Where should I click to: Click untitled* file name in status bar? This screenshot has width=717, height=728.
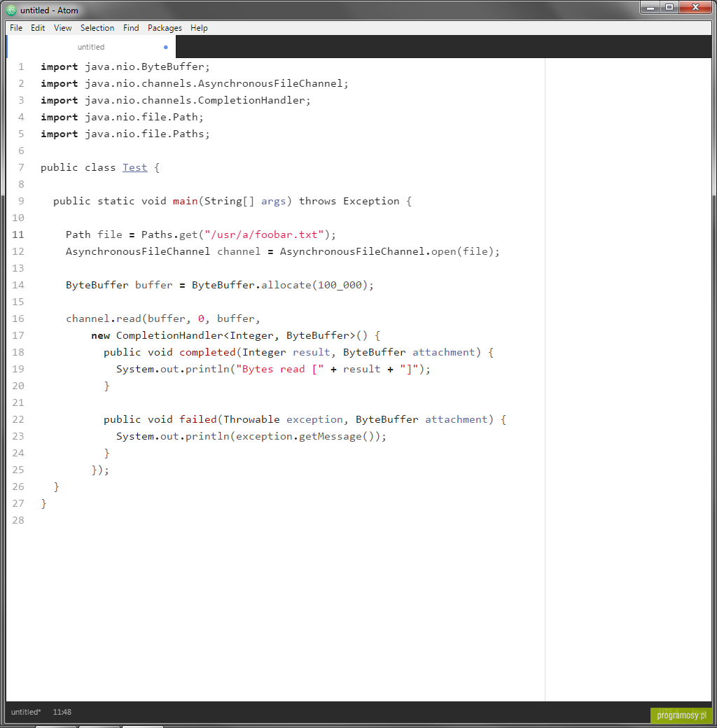point(26,712)
